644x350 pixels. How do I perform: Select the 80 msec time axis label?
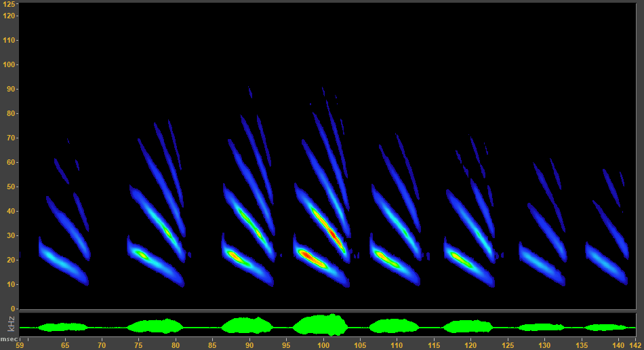(176, 345)
